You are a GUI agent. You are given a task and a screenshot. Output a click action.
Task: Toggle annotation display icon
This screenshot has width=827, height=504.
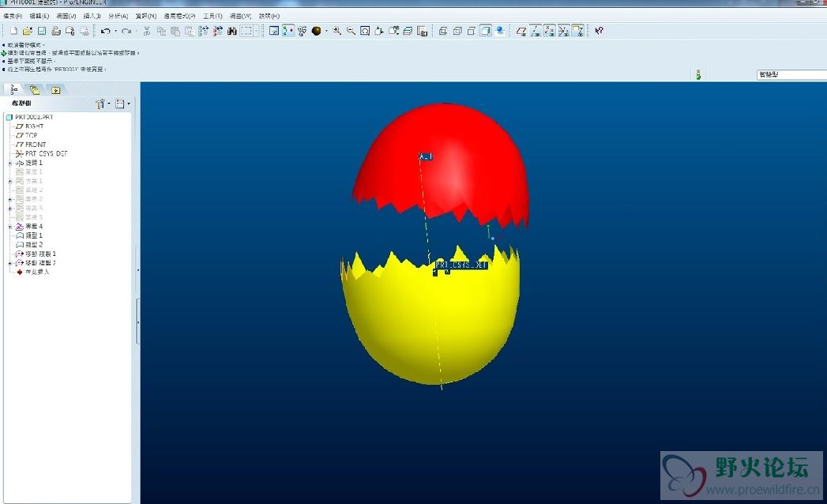click(x=578, y=31)
